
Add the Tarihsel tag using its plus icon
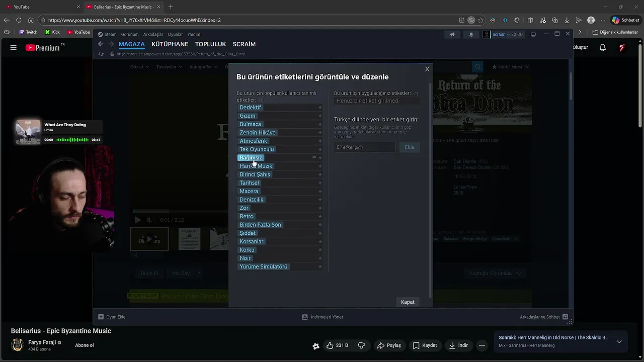tap(320, 183)
